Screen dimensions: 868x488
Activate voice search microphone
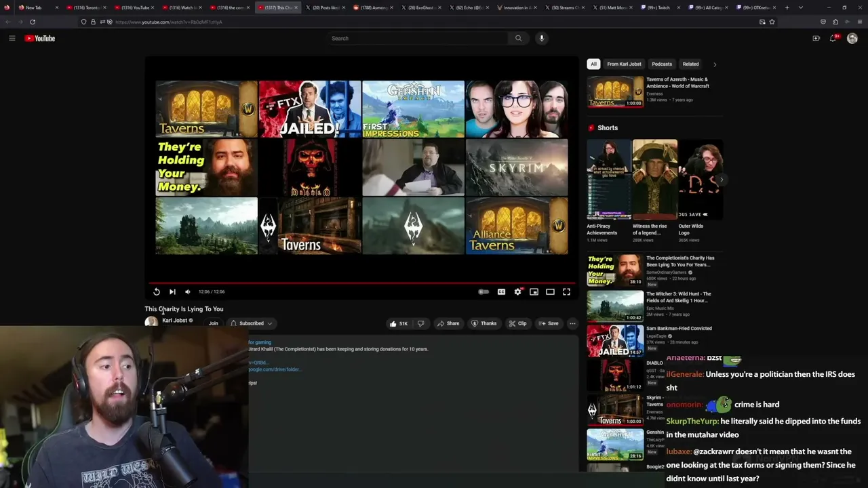tap(542, 39)
